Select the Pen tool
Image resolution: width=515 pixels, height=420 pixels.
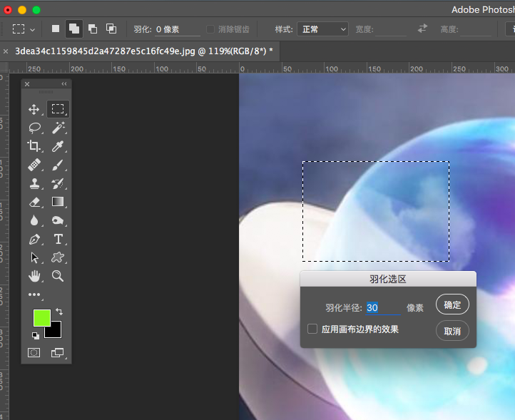34,239
